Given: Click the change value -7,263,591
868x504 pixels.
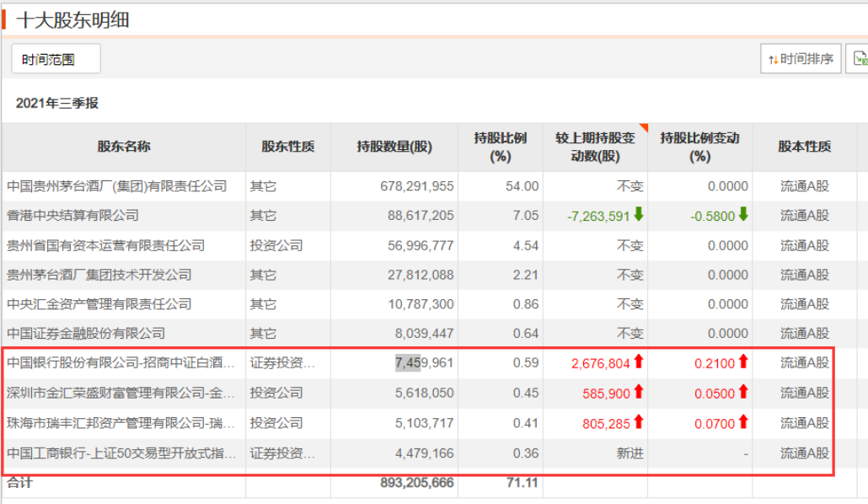Looking at the screenshot, I should click(598, 216).
